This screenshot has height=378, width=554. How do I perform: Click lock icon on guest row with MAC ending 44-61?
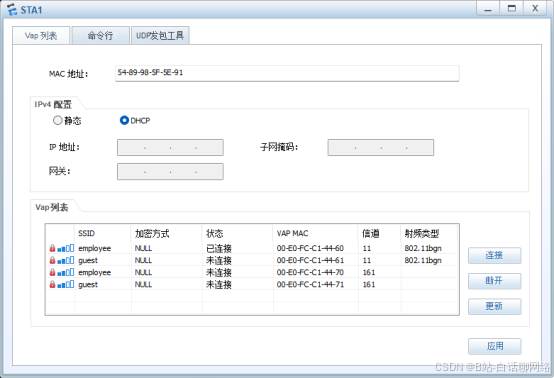52,260
